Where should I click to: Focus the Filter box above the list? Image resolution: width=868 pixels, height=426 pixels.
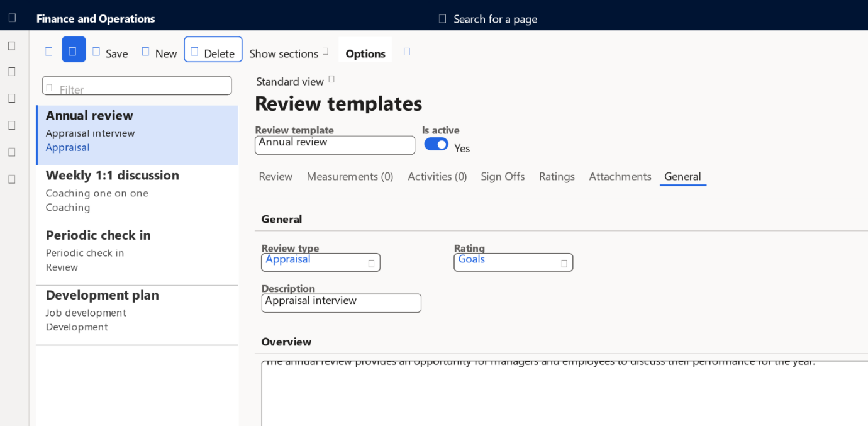coord(137,86)
